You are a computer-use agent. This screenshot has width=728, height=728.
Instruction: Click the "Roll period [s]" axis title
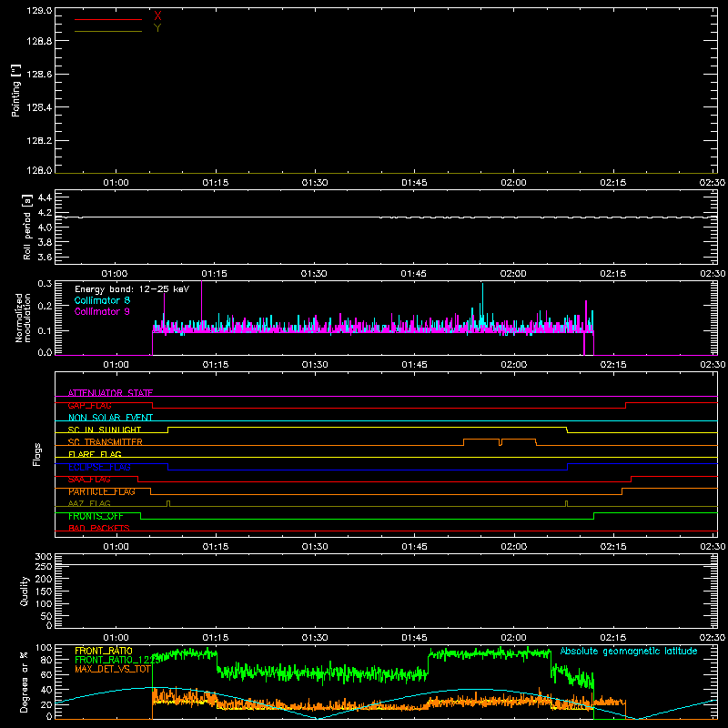[x=27, y=227]
